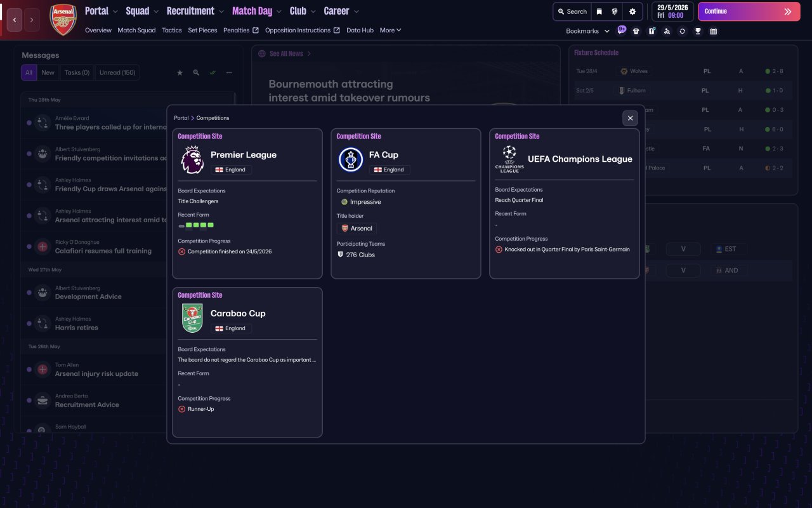Open the Overview tab
This screenshot has height=508, width=812.
click(98, 30)
